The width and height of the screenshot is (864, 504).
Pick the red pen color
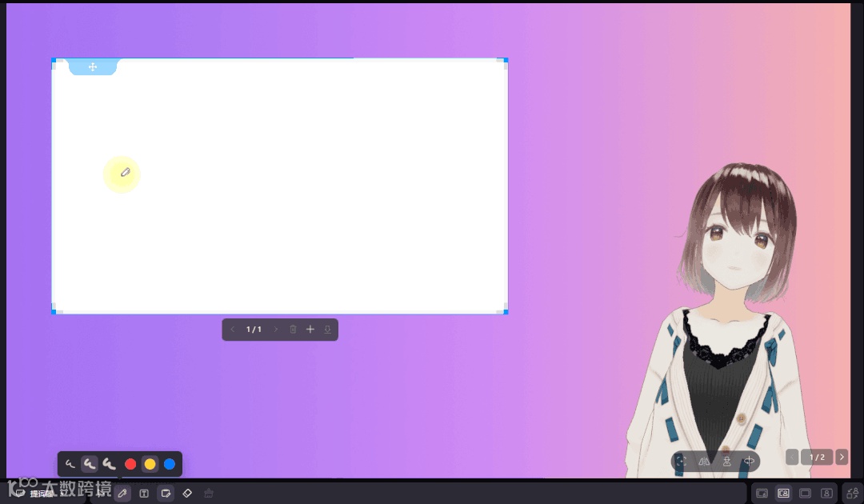(130, 464)
